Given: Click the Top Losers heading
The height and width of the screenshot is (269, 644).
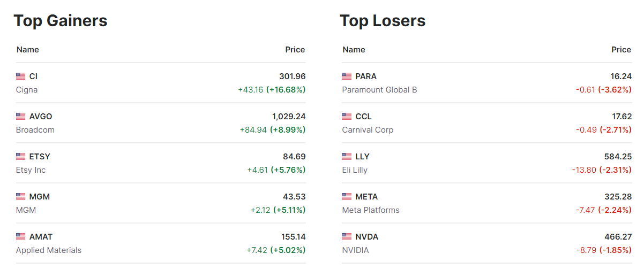Looking at the screenshot, I should (383, 21).
